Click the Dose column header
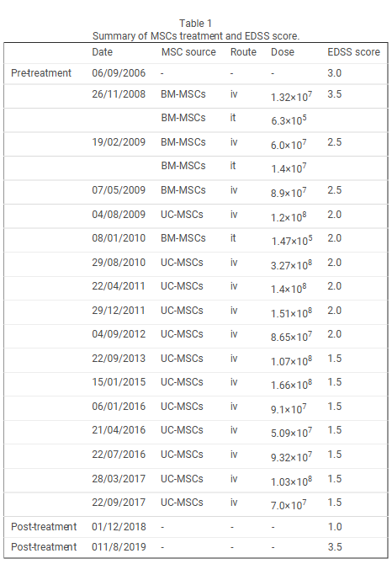The height and width of the screenshot is (564, 392). 283,52
